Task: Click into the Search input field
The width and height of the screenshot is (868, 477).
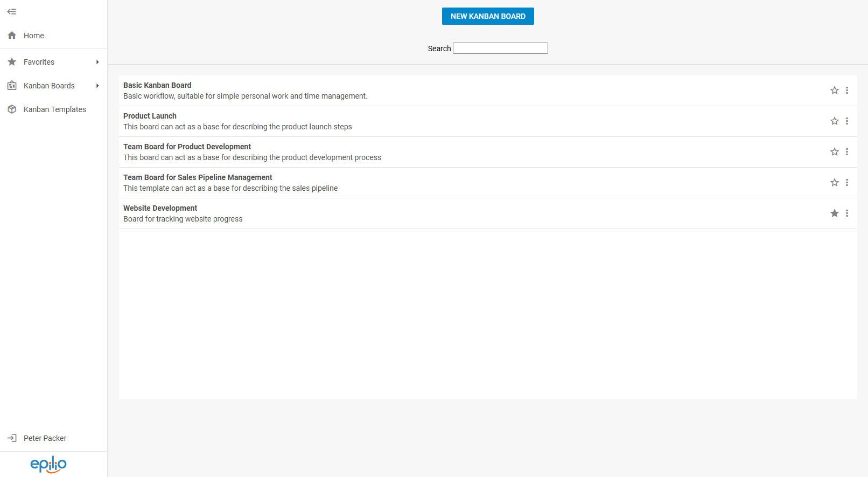Action: (x=500, y=49)
